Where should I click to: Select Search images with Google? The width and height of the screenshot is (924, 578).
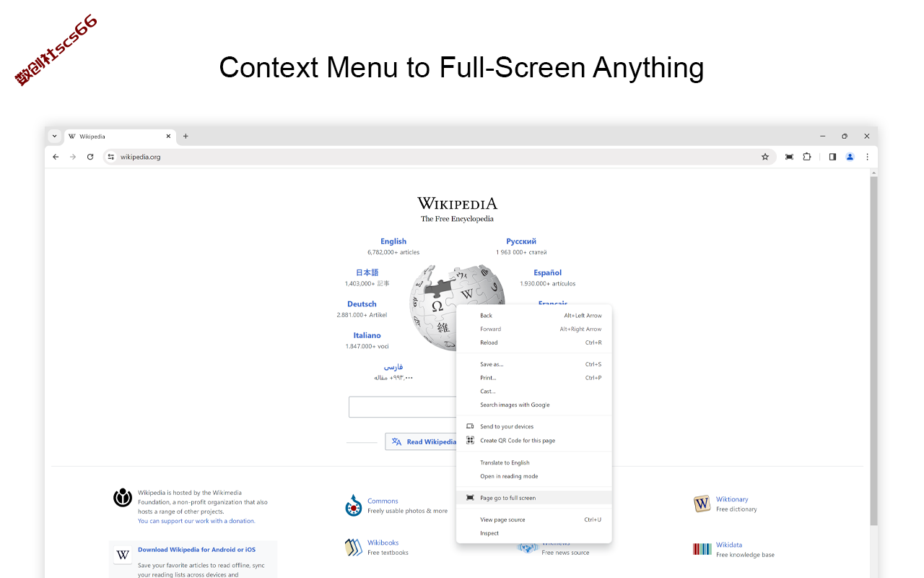pyautogui.click(x=534, y=405)
